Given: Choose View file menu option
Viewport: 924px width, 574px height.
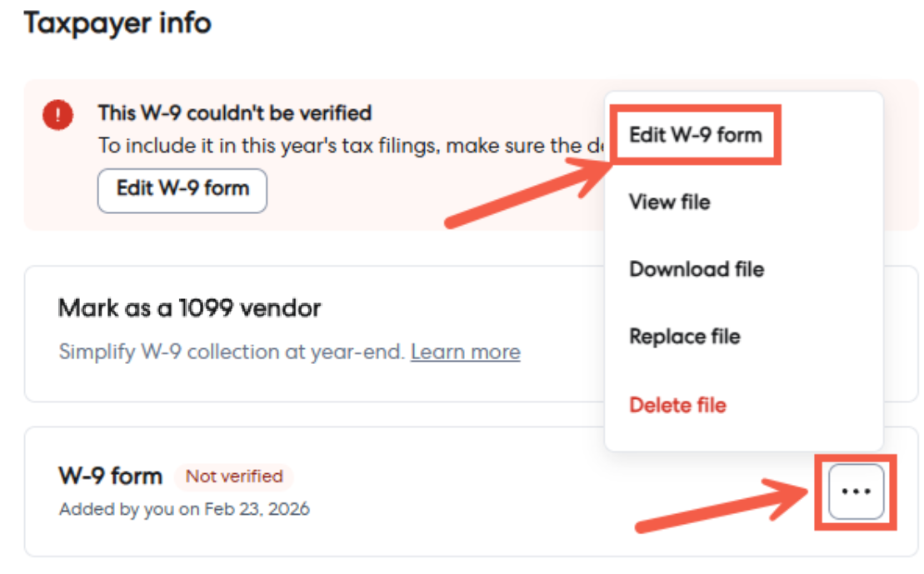Looking at the screenshot, I should tap(669, 202).
